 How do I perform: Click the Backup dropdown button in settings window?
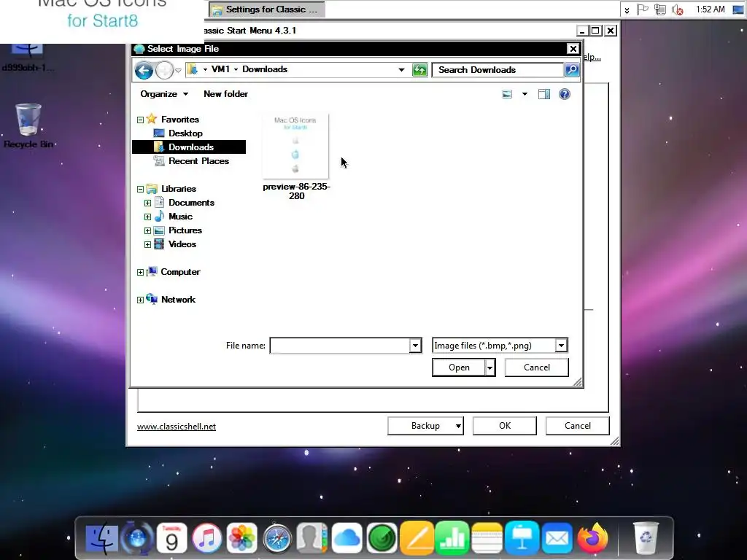coord(425,426)
